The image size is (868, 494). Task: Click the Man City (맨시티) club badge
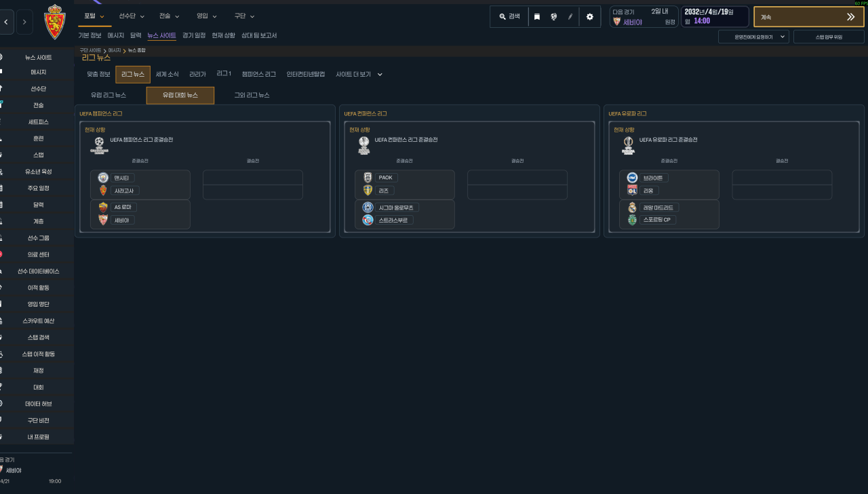pos(103,178)
